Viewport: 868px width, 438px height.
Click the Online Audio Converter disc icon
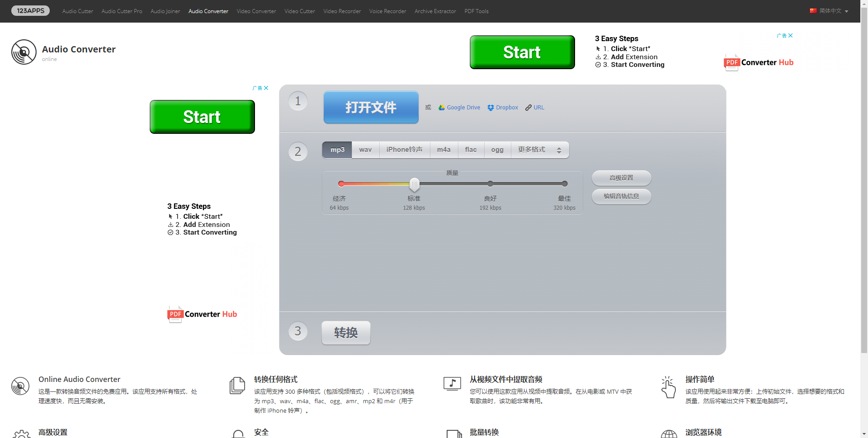click(x=20, y=386)
